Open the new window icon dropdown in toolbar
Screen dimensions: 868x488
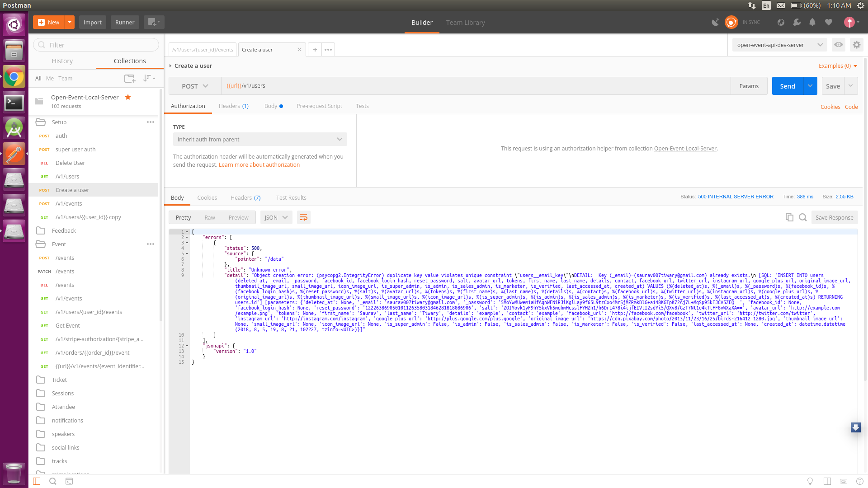[154, 22]
